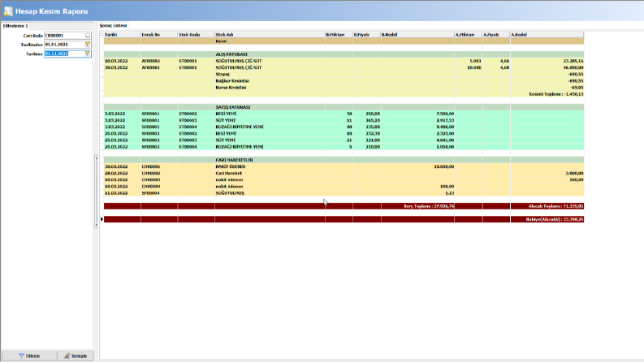Select the Stopaj row
The image size is (644, 362).
344,75
